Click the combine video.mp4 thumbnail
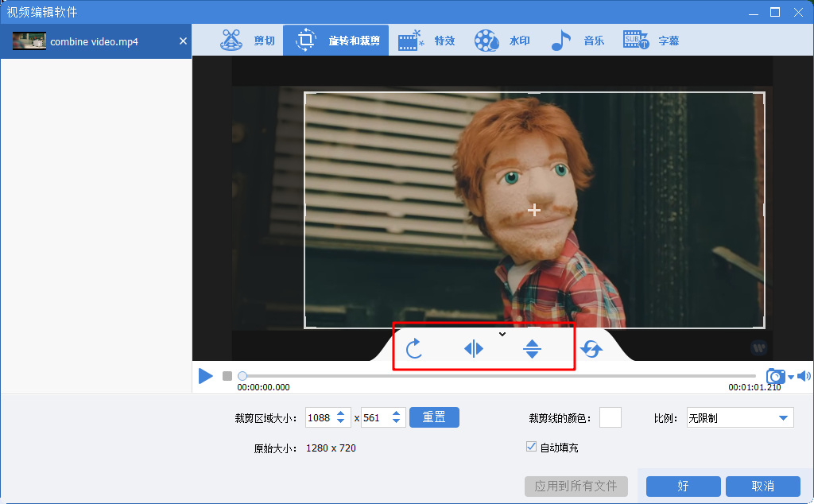Image resolution: width=814 pixels, height=504 pixels. point(29,41)
